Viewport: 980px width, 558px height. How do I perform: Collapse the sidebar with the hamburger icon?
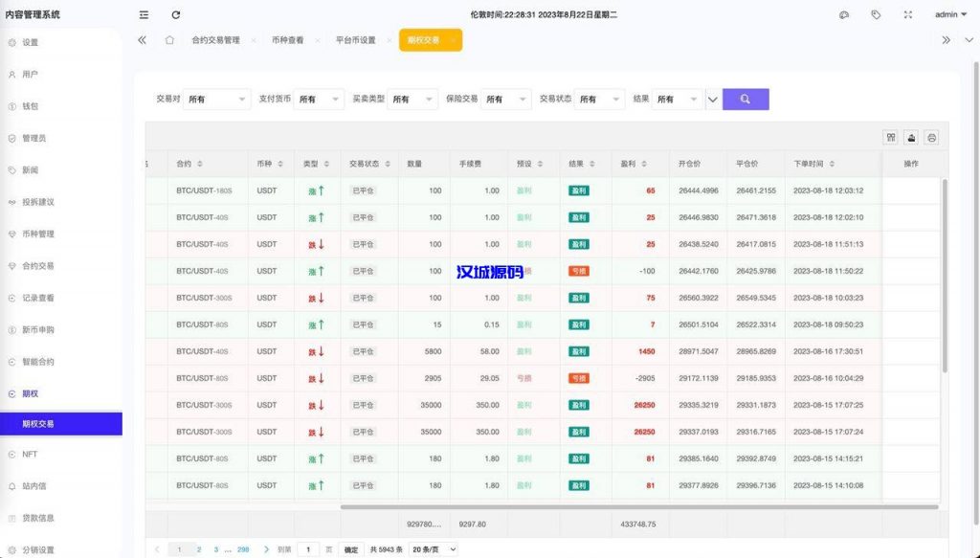coord(144,13)
